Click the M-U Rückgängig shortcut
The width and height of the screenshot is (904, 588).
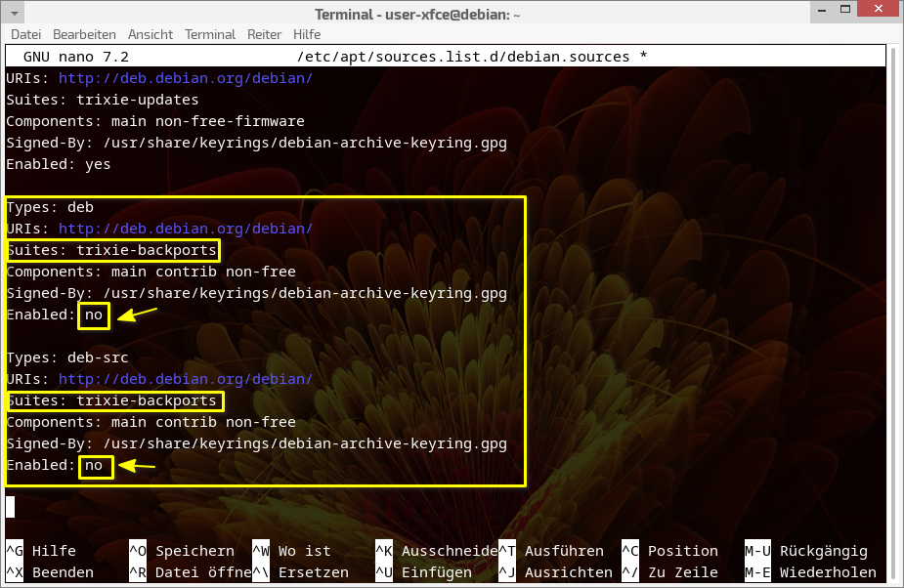pyautogui.click(x=806, y=551)
